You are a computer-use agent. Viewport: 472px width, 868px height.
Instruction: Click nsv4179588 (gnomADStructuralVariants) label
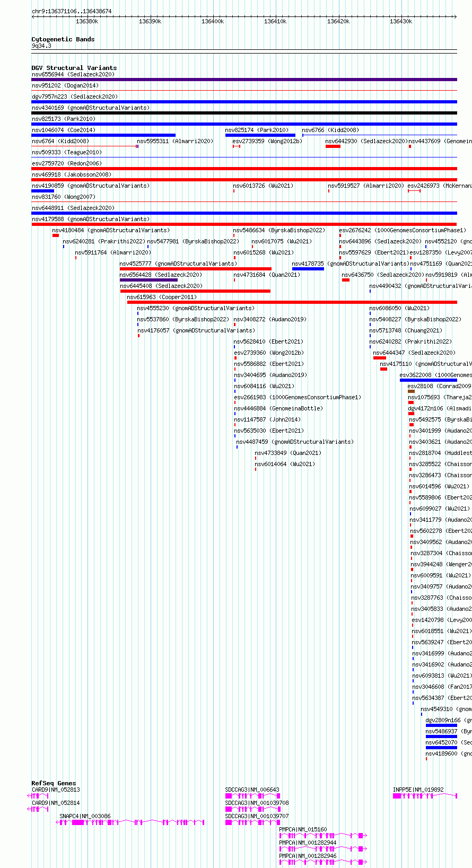(x=91, y=219)
